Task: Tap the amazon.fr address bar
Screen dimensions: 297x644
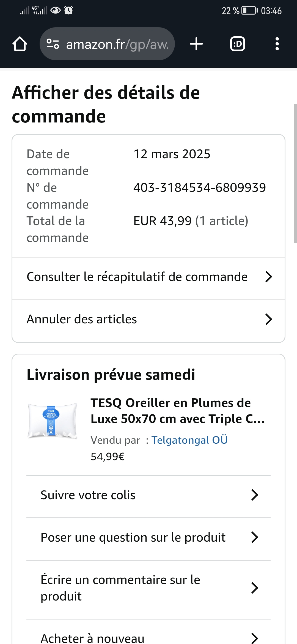Action: coord(117,44)
